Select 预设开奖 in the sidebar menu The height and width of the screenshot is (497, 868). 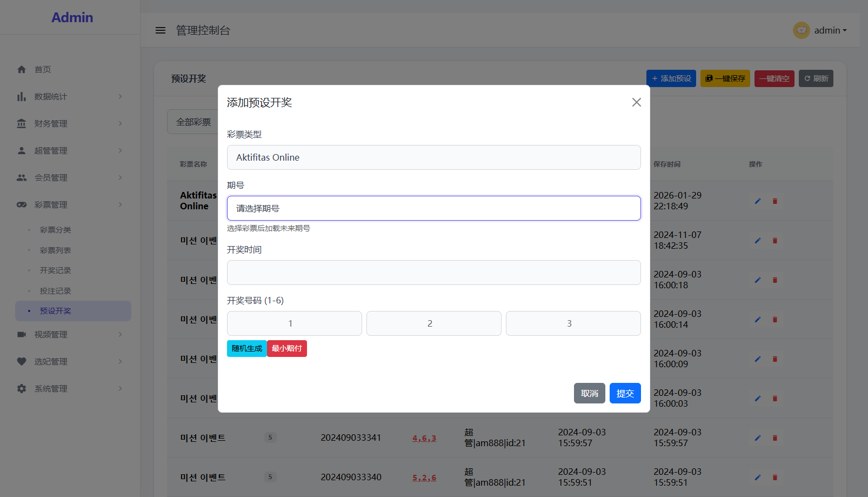[55, 311]
